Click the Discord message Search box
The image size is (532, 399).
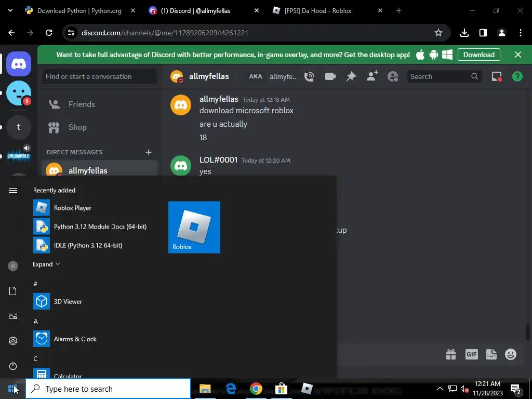pos(444,77)
